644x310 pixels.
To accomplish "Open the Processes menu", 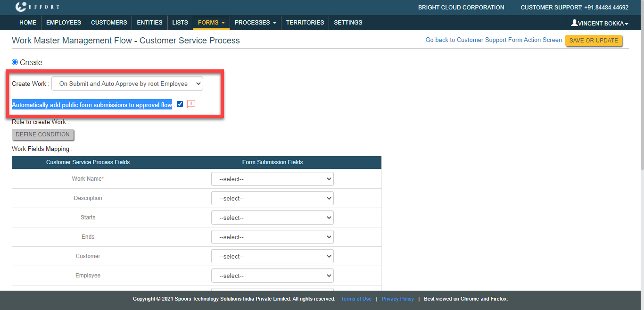I will (x=255, y=23).
